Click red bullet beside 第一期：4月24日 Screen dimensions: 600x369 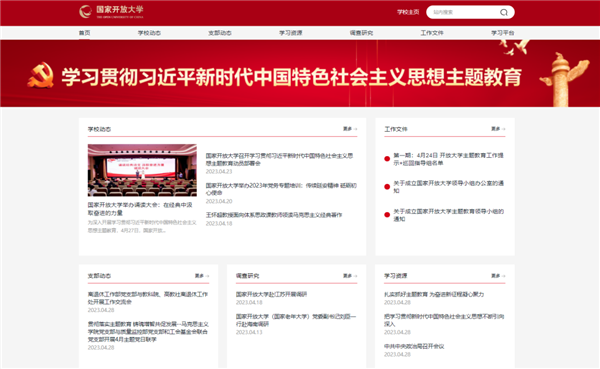point(387,159)
